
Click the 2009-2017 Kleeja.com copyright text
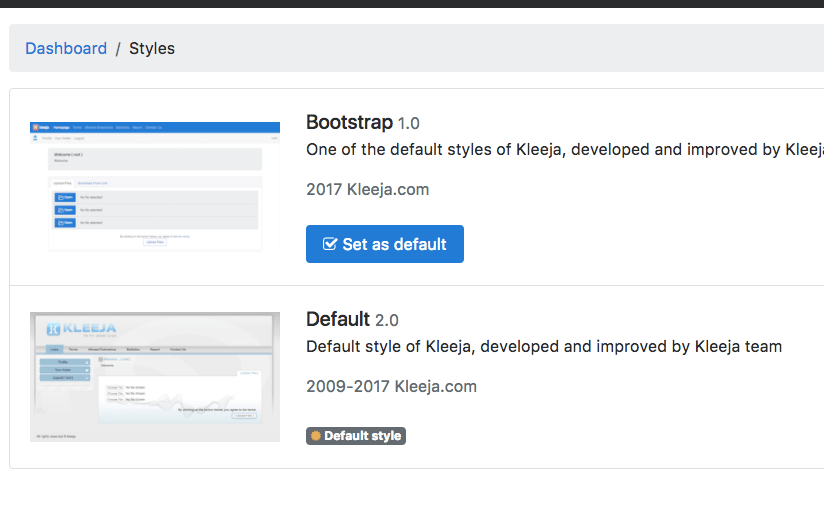pyautogui.click(x=391, y=386)
